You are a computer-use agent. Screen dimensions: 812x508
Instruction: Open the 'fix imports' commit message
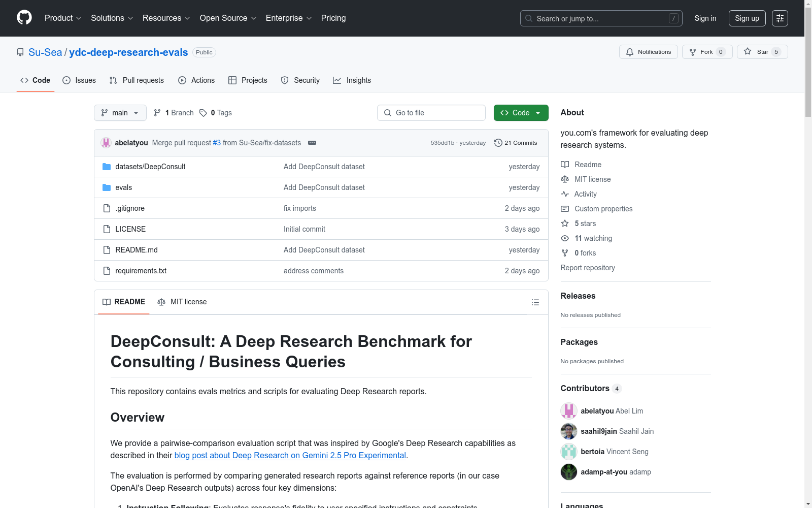300,208
